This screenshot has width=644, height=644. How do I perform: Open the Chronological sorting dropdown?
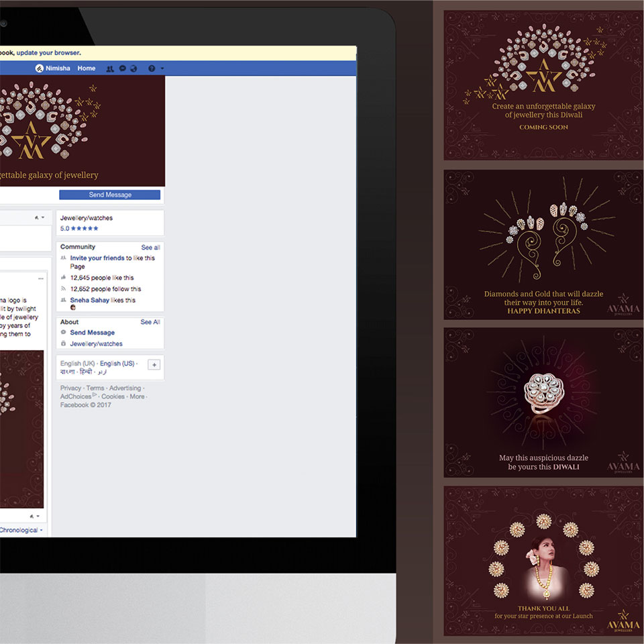tap(20, 530)
